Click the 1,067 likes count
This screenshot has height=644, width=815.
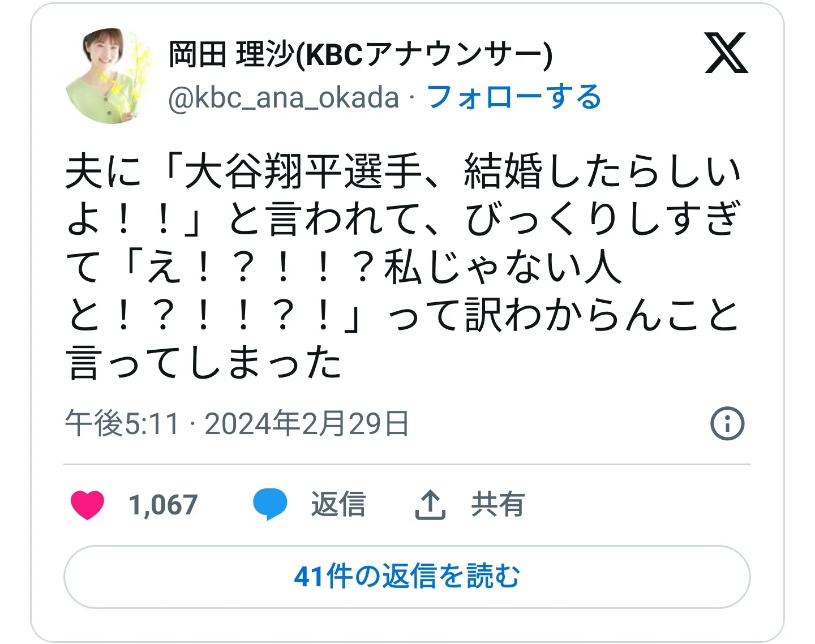tap(163, 505)
